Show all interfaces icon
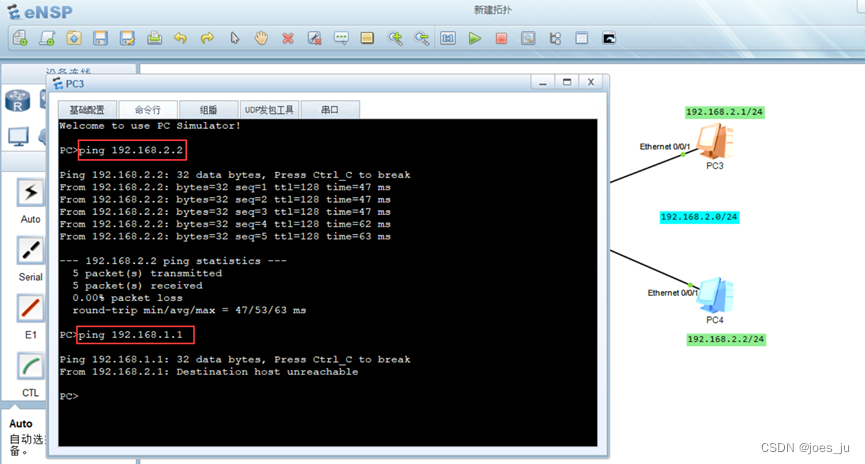 coord(555,38)
